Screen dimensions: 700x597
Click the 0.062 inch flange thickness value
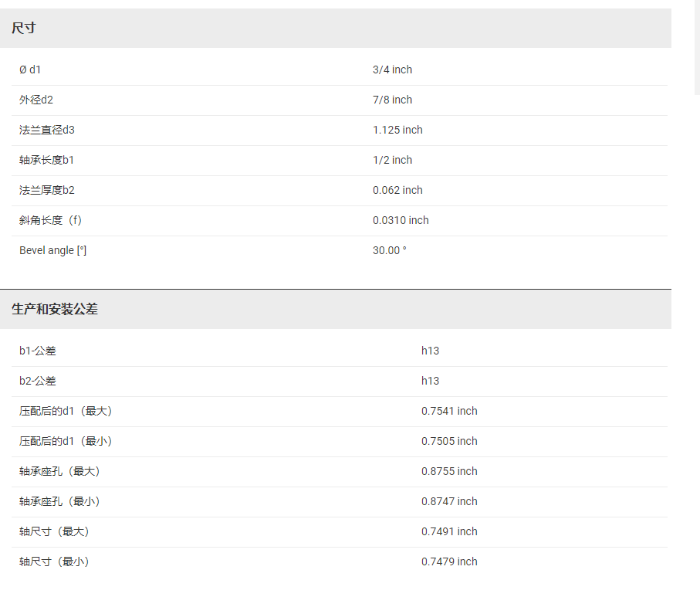pyautogui.click(x=397, y=191)
